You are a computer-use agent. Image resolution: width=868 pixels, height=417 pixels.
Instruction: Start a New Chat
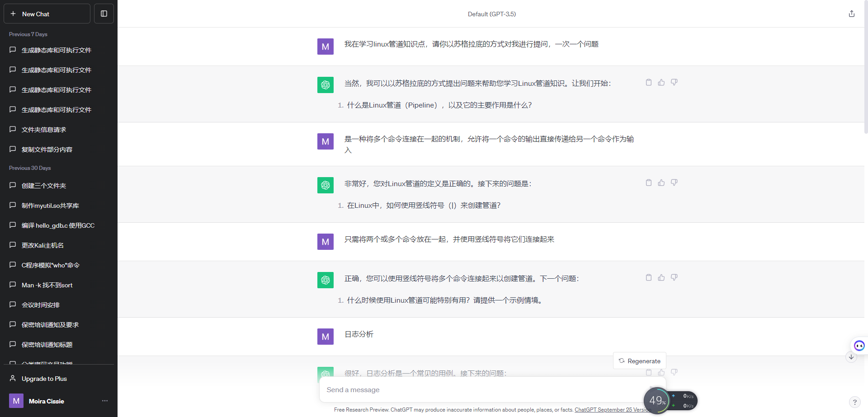click(x=47, y=14)
